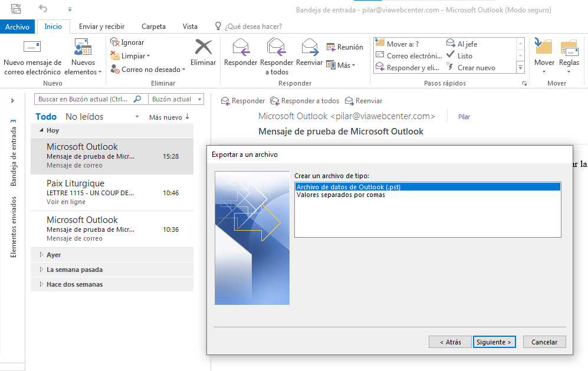Switch to the Carpeta tab
588x371 pixels.
point(153,27)
